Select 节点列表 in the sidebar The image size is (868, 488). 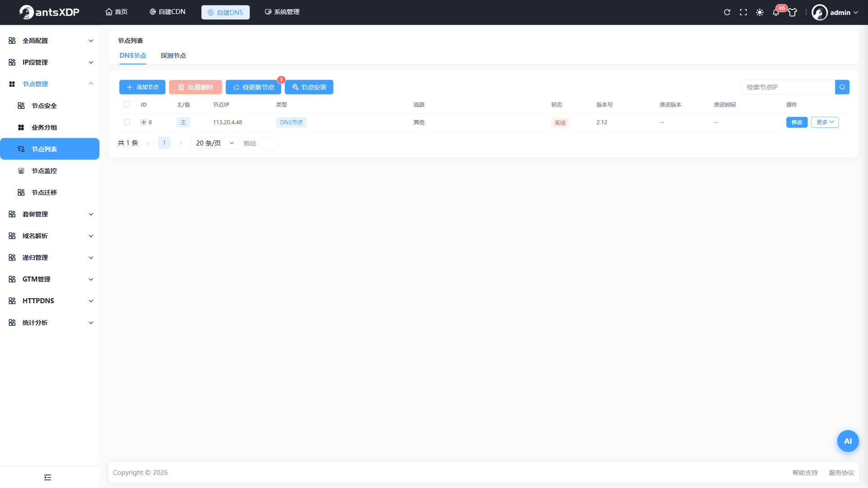(50, 149)
